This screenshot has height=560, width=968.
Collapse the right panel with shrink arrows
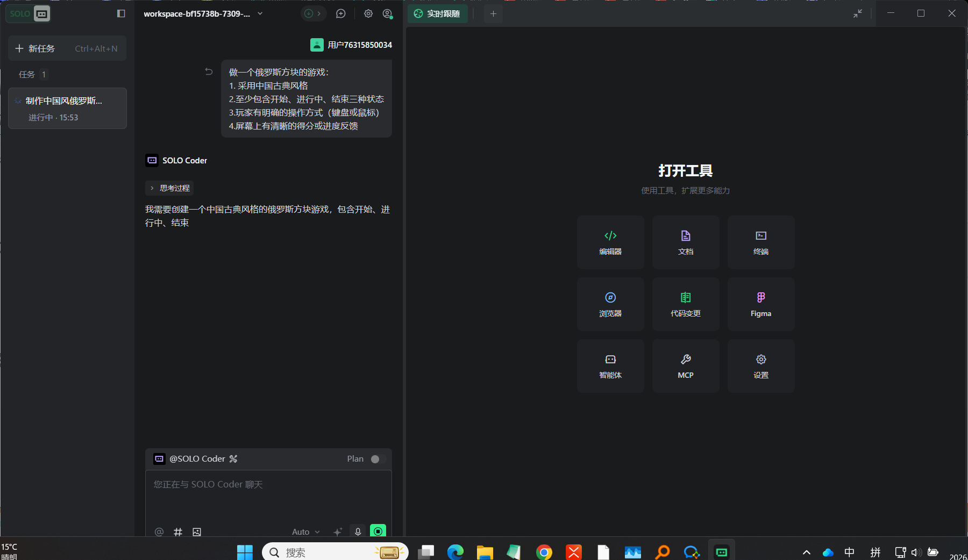858,13
